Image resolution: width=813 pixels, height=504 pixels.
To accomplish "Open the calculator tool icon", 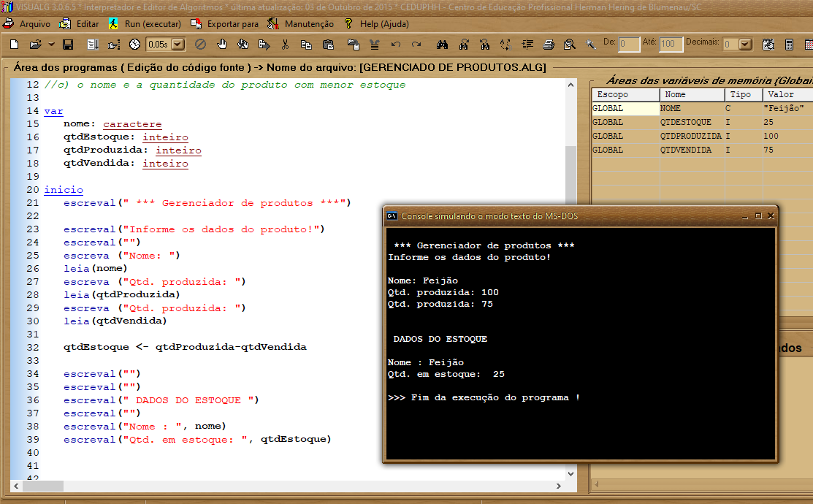I will [x=789, y=45].
